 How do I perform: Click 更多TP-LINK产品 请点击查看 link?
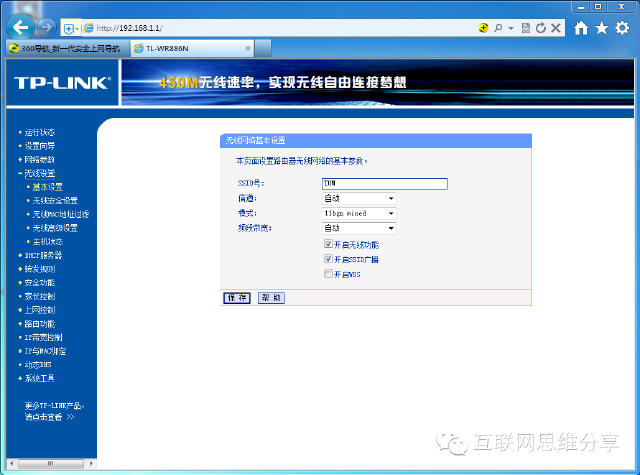tap(54, 411)
